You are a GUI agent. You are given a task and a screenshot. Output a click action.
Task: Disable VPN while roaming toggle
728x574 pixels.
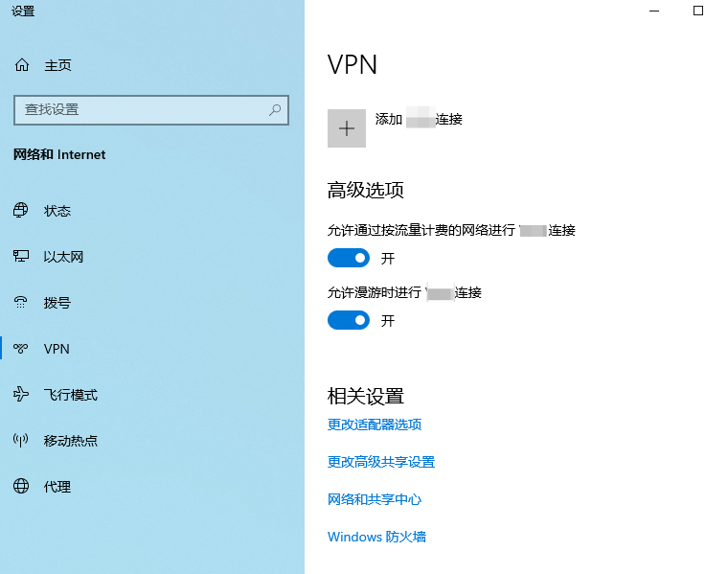click(349, 320)
